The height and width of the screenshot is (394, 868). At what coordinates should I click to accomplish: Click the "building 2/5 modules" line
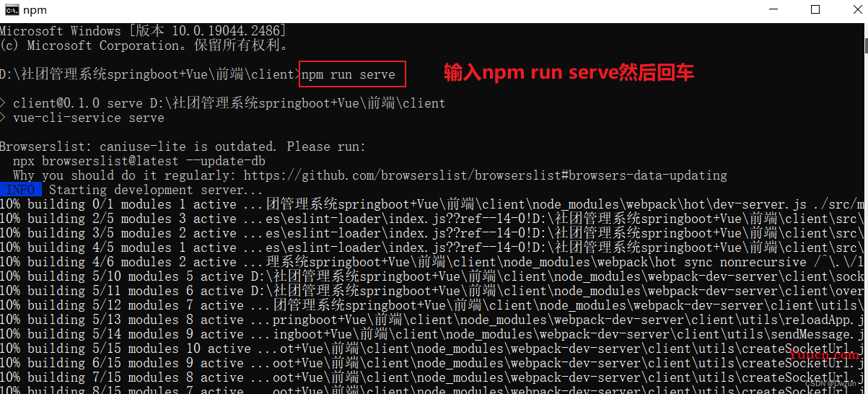tap(432, 219)
